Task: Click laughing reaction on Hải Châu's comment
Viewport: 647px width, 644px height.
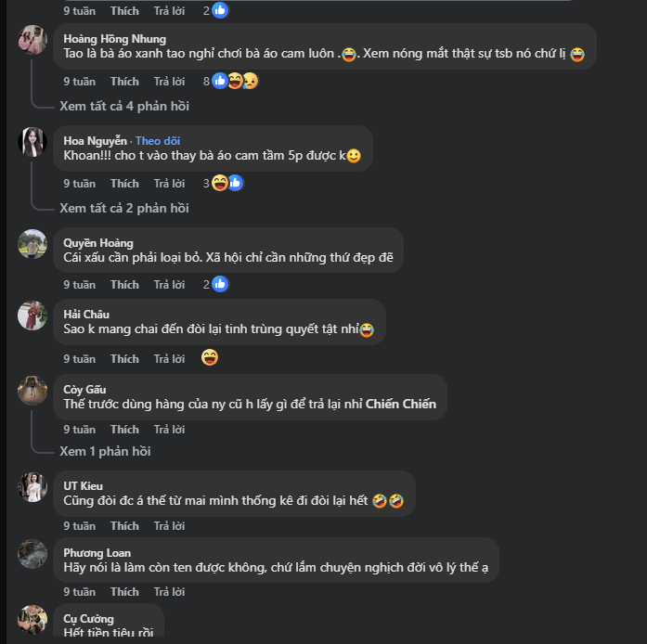Action: (x=210, y=358)
